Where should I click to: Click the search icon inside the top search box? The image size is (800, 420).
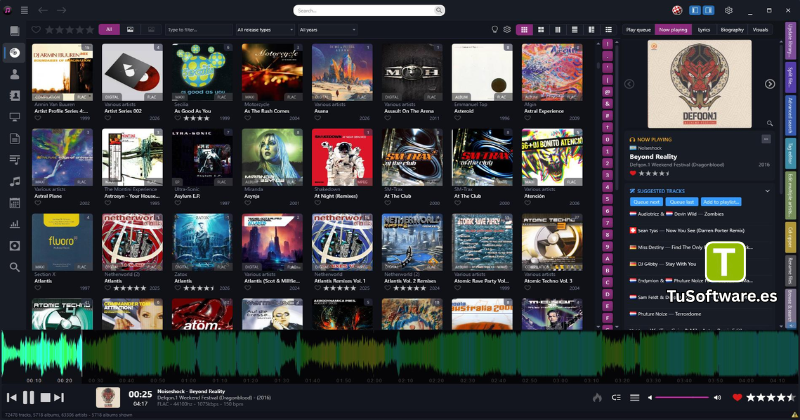[x=438, y=10]
